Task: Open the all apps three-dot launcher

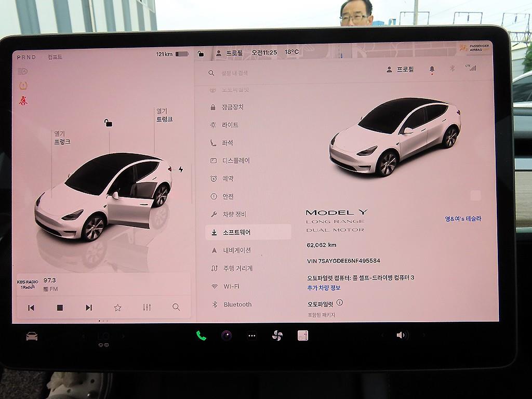Action: (252, 336)
